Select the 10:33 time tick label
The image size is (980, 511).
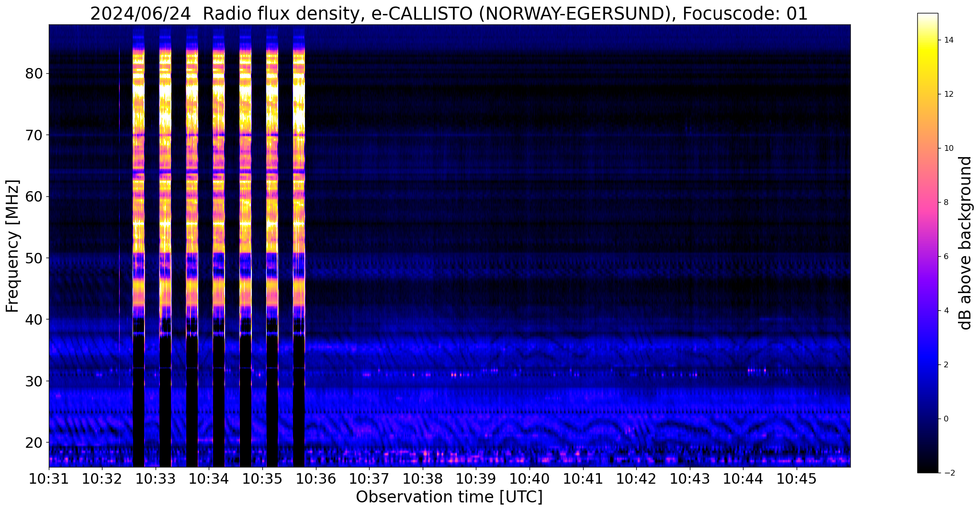156,479
